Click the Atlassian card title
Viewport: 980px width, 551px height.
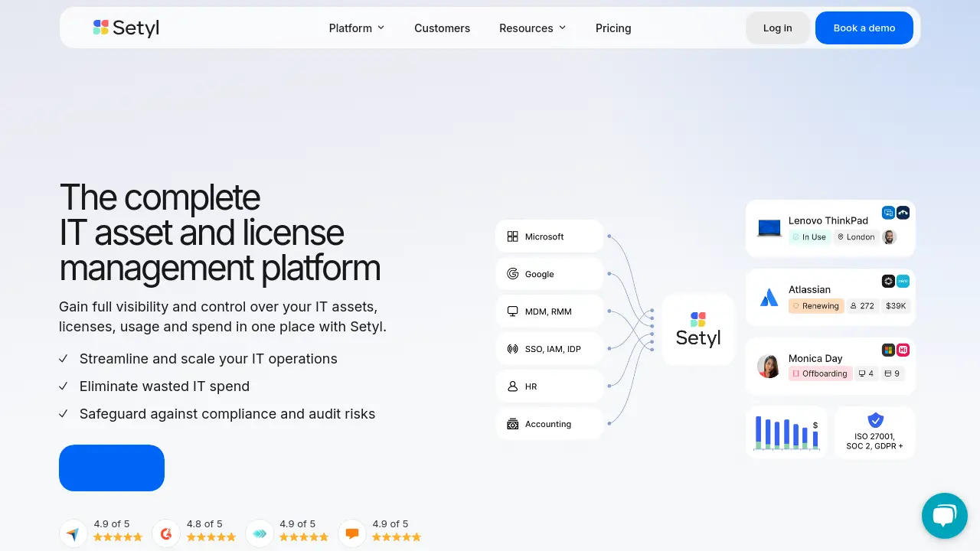pos(809,289)
